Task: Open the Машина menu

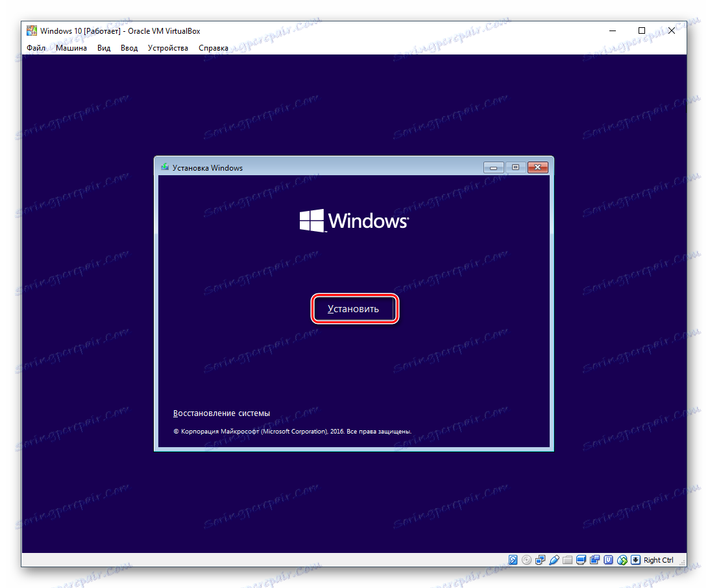Action: 71,48
